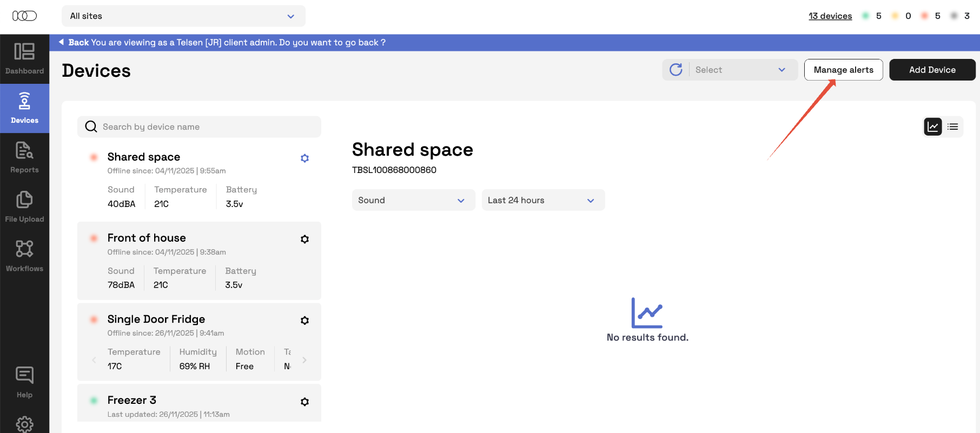Click the Front of house offline status dot
This screenshot has height=433, width=980.
pos(94,238)
